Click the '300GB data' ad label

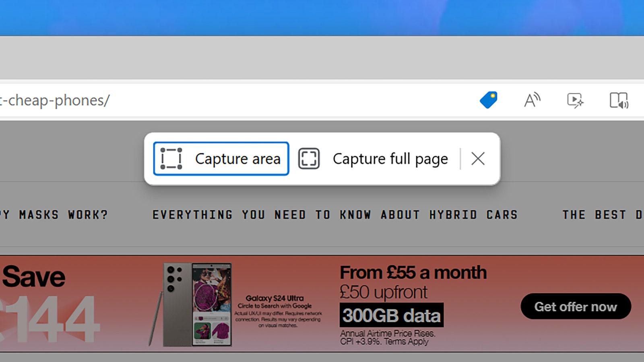391,315
